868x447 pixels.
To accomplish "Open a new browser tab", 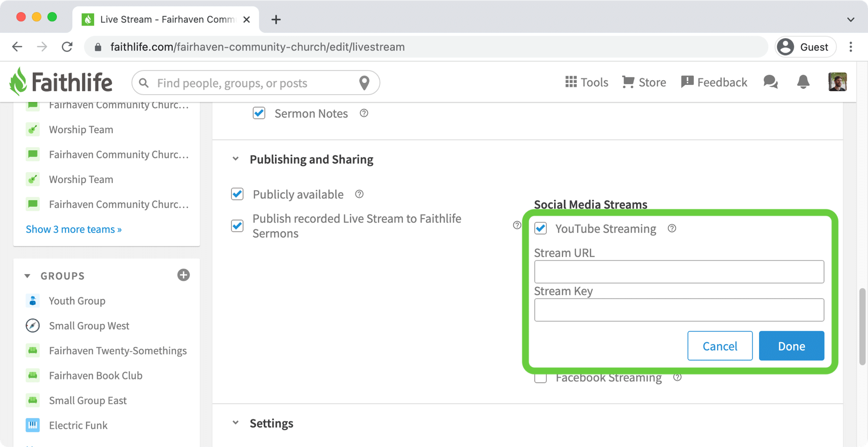I will [x=276, y=19].
